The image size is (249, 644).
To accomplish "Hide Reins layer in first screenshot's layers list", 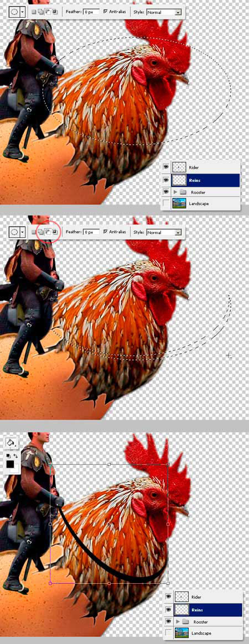I will [x=166, y=180].
